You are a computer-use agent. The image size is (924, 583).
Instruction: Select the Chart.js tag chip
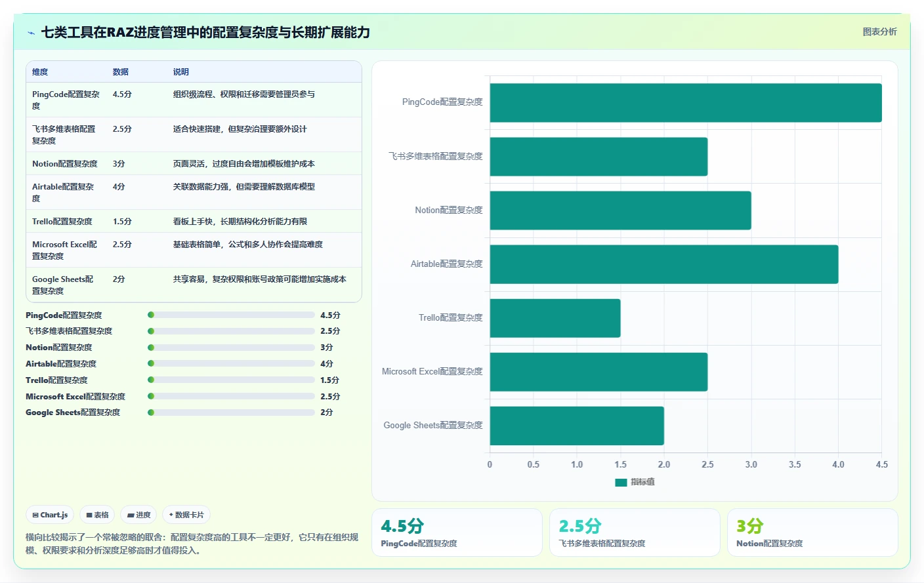click(50, 515)
